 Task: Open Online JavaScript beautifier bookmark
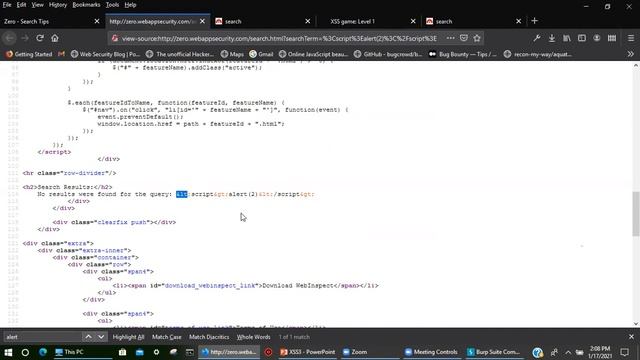313,54
